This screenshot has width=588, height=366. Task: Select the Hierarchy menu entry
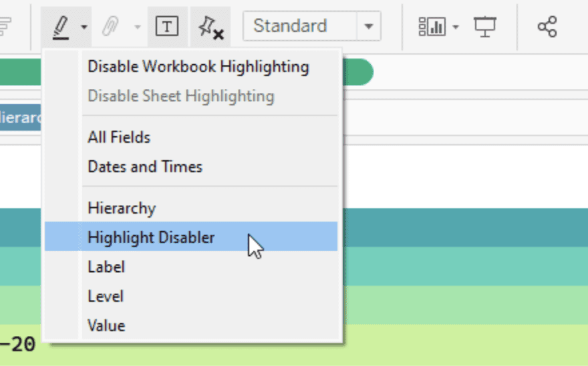122,208
